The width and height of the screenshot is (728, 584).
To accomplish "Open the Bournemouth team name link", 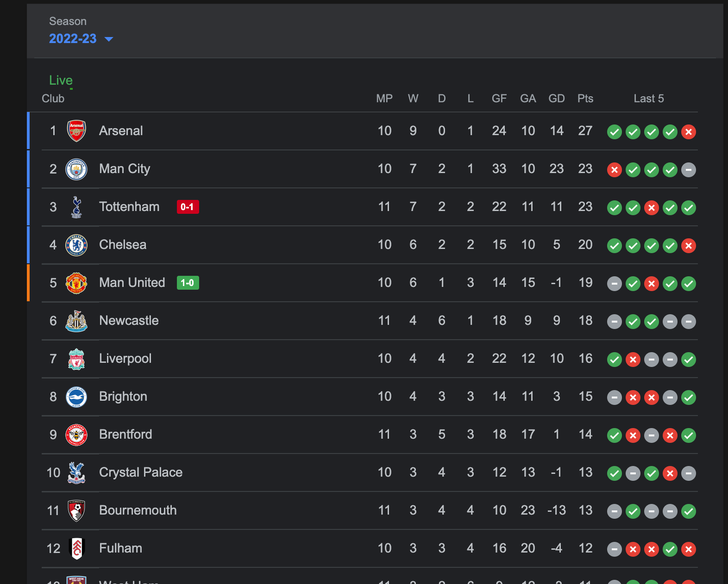I will 138,510.
